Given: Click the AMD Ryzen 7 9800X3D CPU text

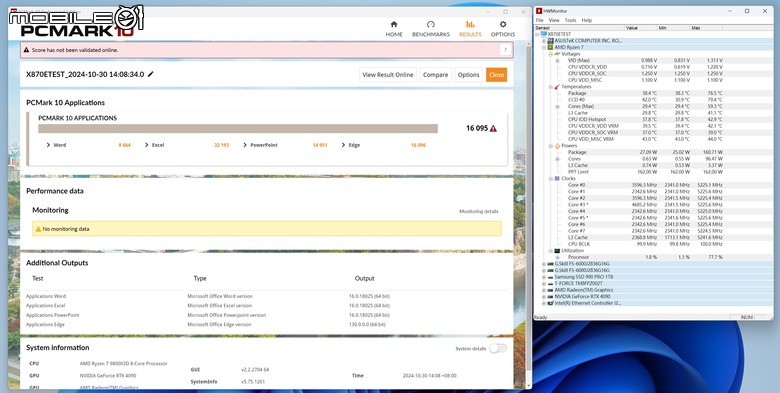Looking at the screenshot, I should (123, 364).
